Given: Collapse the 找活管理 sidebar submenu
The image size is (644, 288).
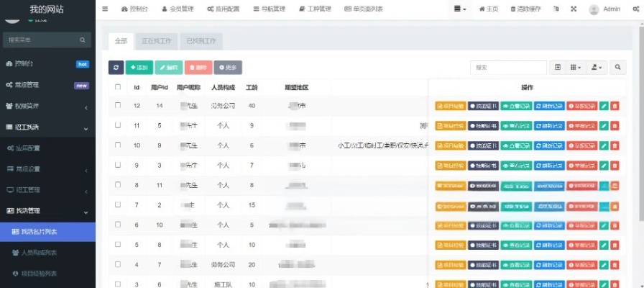Looking at the screenshot, I should coord(47,211).
